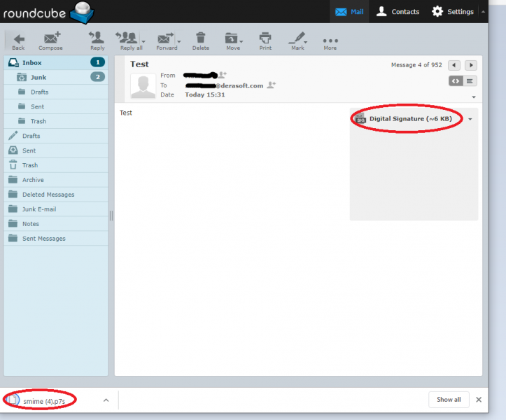Go to next message arrow
Image resolution: width=506 pixels, height=420 pixels.
[472, 65]
